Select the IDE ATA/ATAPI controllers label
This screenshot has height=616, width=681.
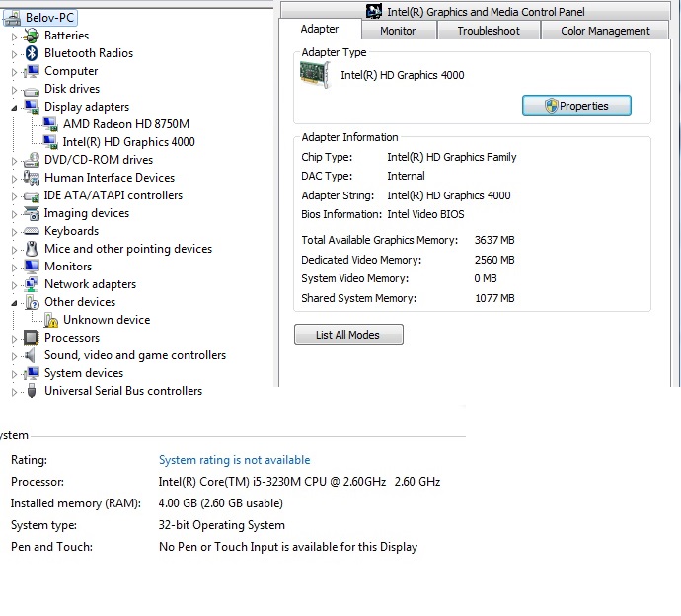113,195
